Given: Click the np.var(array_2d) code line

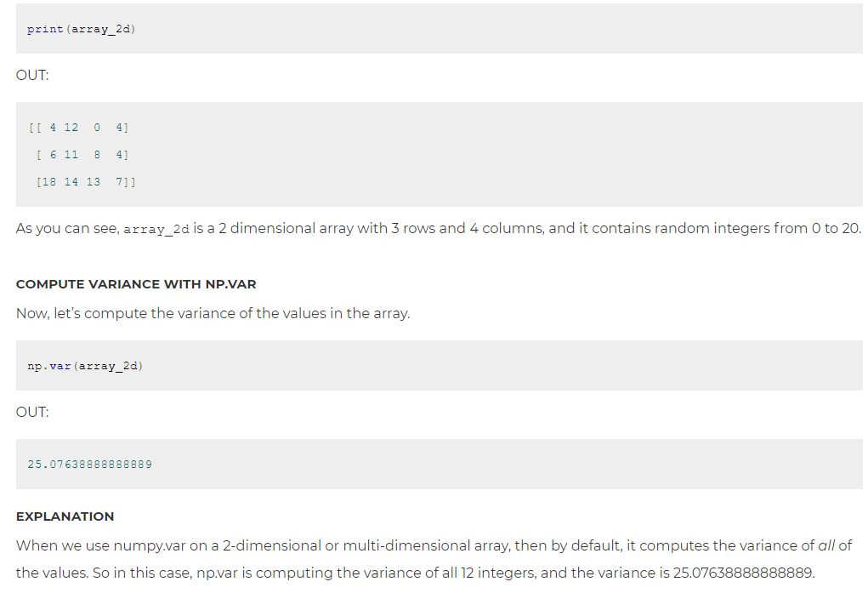Looking at the screenshot, I should 85,366.
